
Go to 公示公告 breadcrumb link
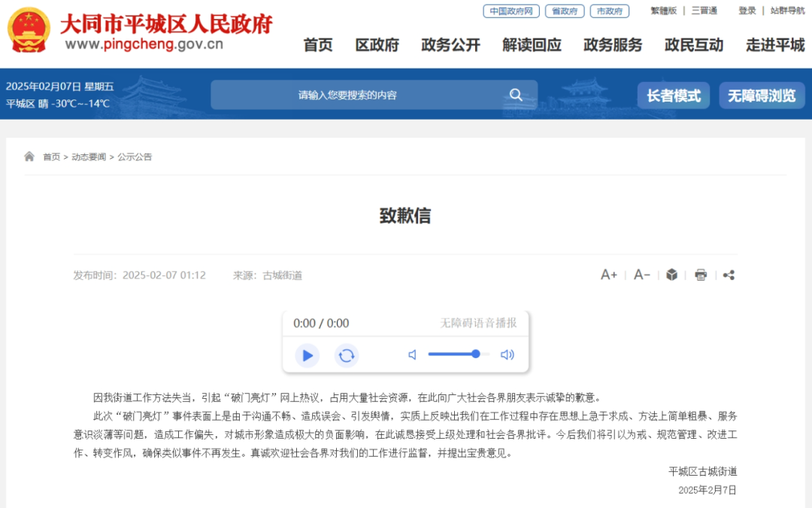point(135,157)
